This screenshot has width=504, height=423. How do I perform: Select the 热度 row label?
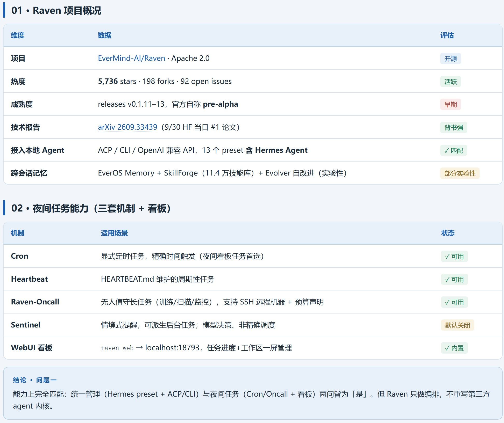18,81
